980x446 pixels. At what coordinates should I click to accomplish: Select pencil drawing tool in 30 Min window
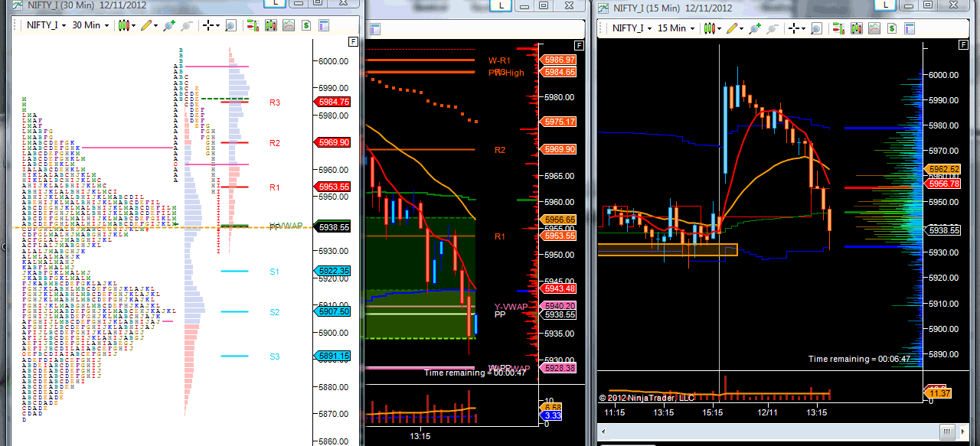click(146, 25)
